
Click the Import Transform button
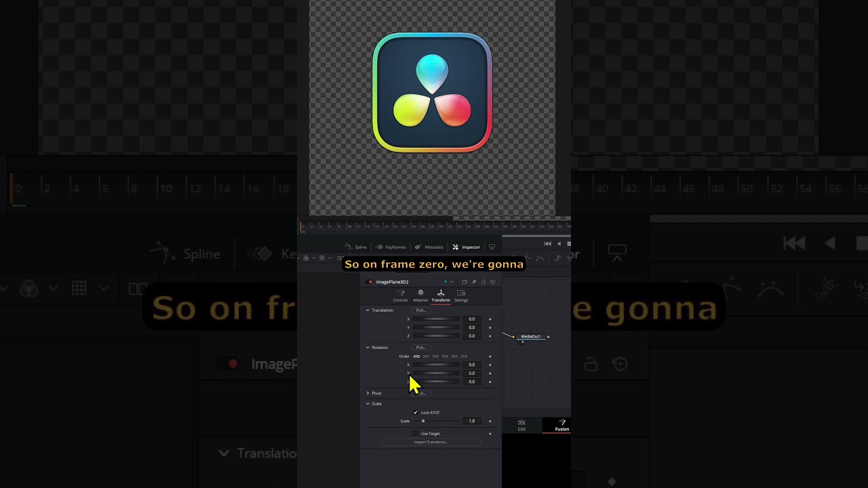coord(431,442)
